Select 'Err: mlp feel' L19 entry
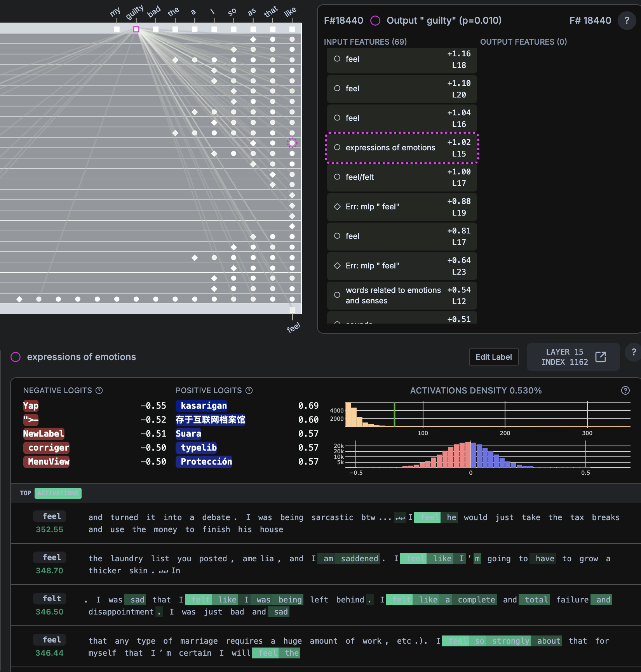 point(402,207)
